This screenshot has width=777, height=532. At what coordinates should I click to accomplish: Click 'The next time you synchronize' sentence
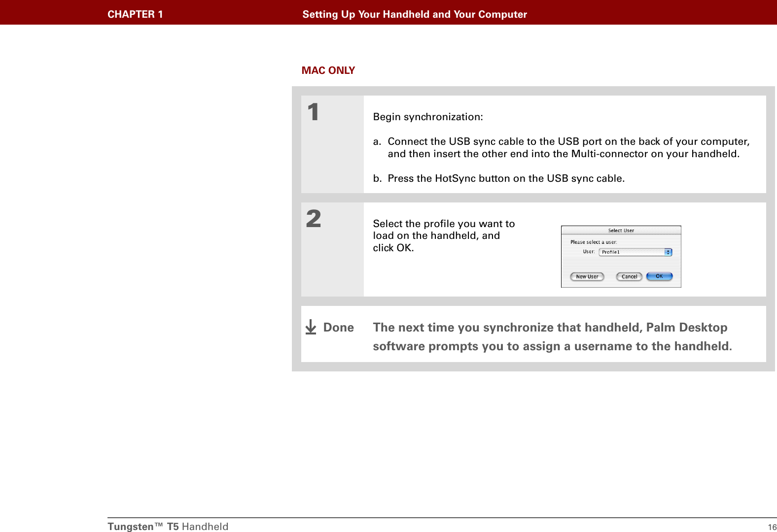(552, 337)
